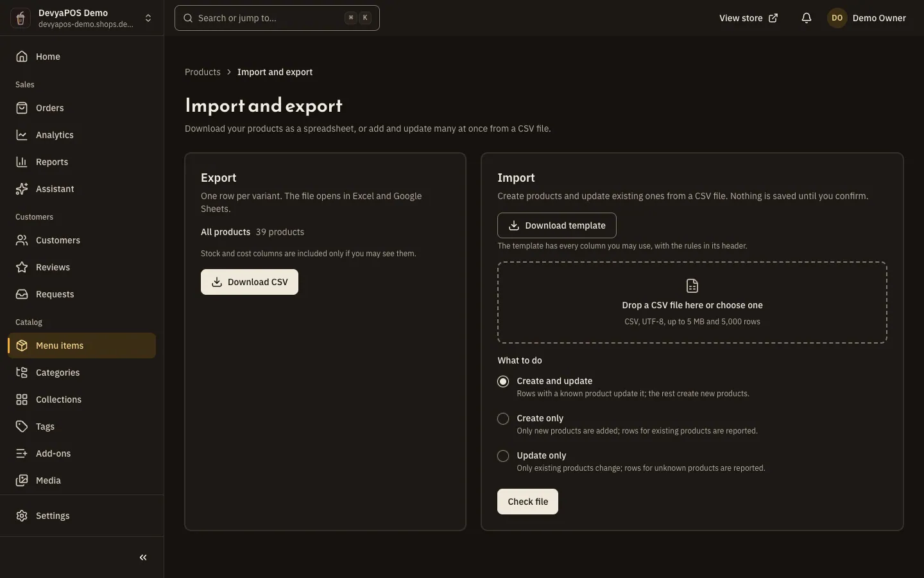Image resolution: width=924 pixels, height=578 pixels.
Task: Click the Add-ons list-plus icon
Action: (x=22, y=453)
